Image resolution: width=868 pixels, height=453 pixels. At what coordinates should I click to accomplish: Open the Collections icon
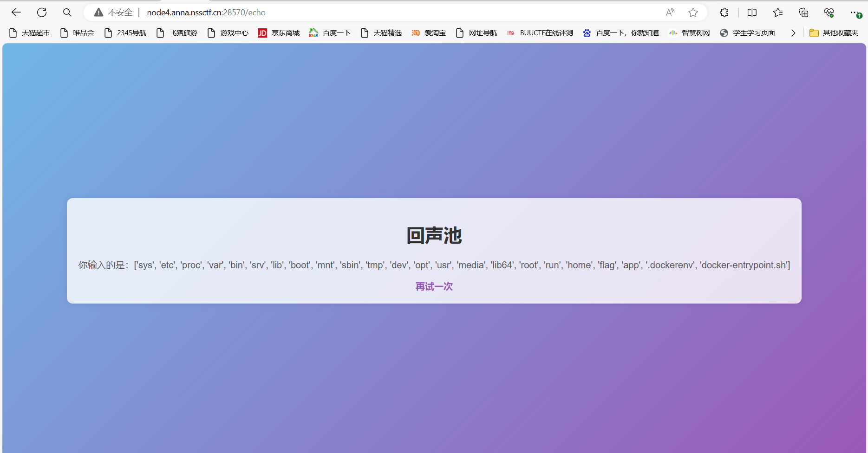[803, 13]
